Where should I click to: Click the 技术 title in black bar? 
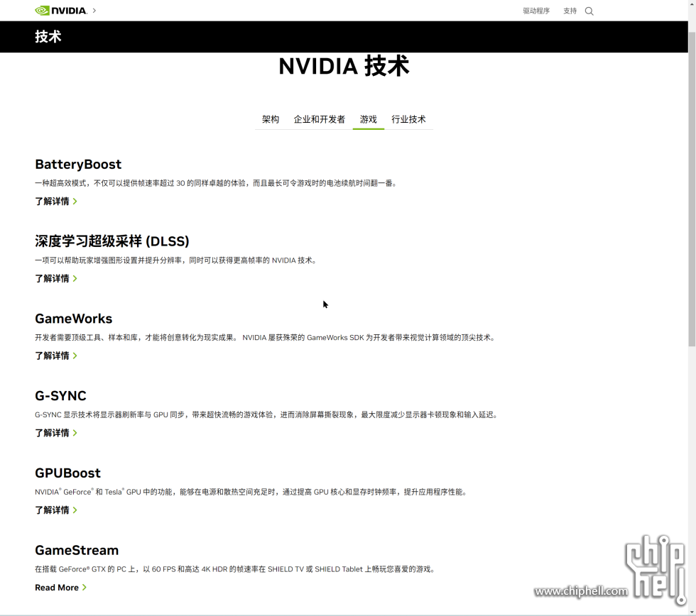[x=48, y=36]
